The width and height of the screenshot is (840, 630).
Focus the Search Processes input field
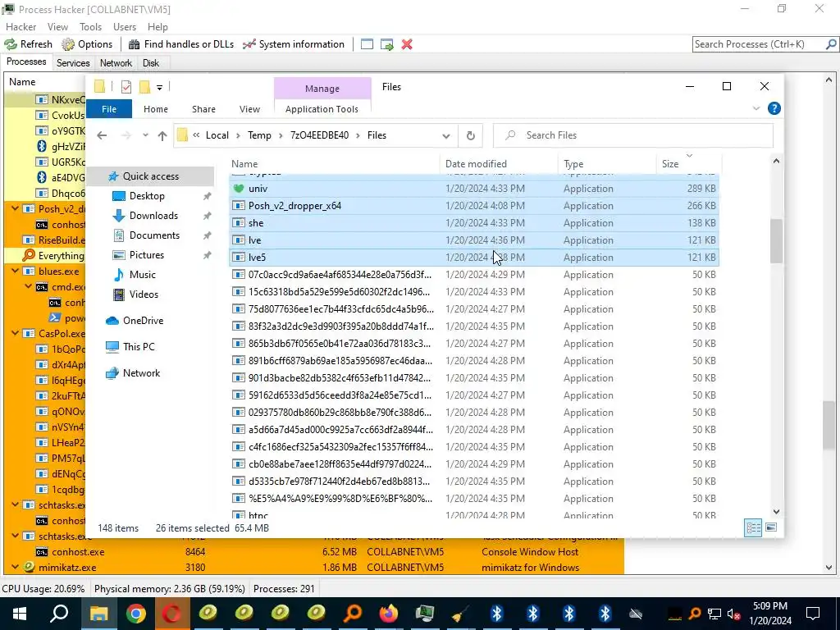pos(759,44)
